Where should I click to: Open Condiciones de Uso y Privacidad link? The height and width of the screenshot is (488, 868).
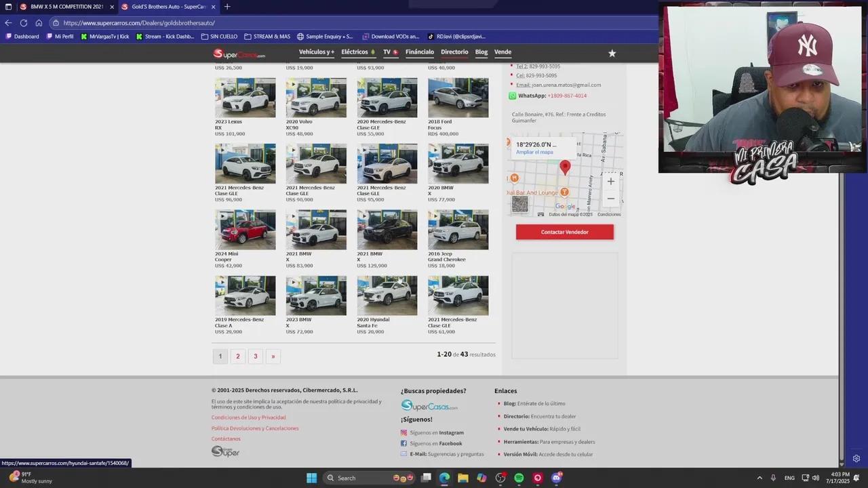point(248,418)
